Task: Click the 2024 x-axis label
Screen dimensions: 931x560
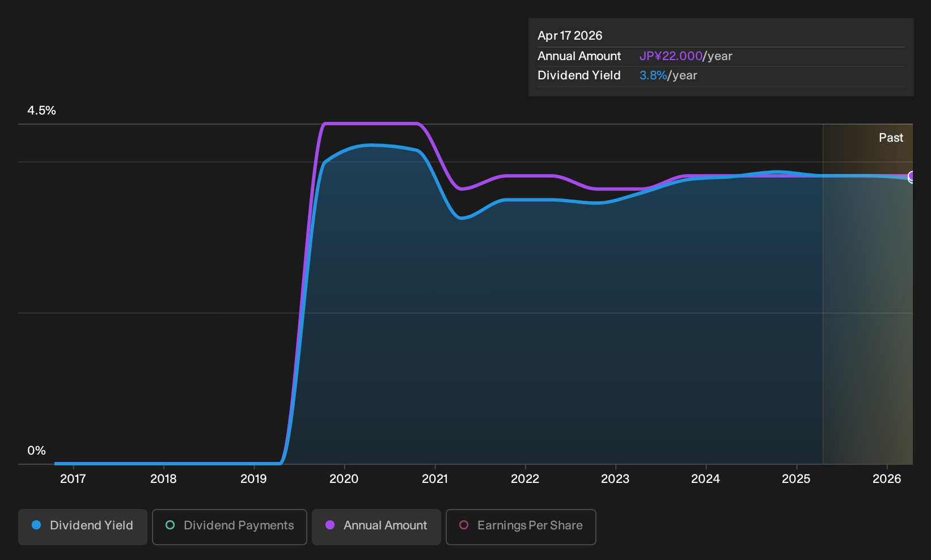Action: point(705,479)
